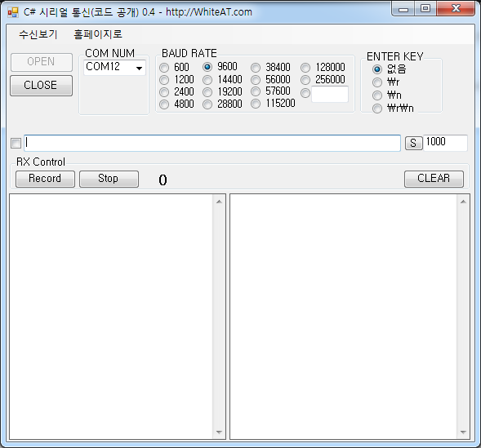Click left pane scrollbar down arrow

coord(219,432)
